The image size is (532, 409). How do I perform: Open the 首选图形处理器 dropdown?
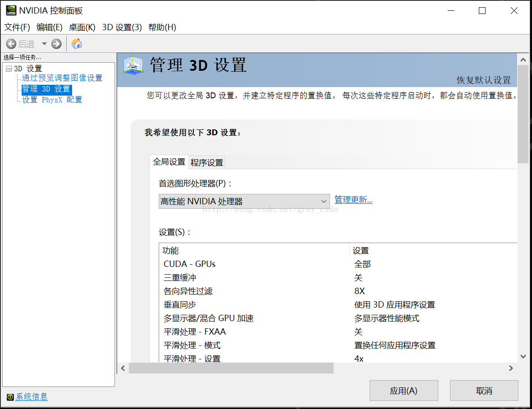click(x=244, y=201)
